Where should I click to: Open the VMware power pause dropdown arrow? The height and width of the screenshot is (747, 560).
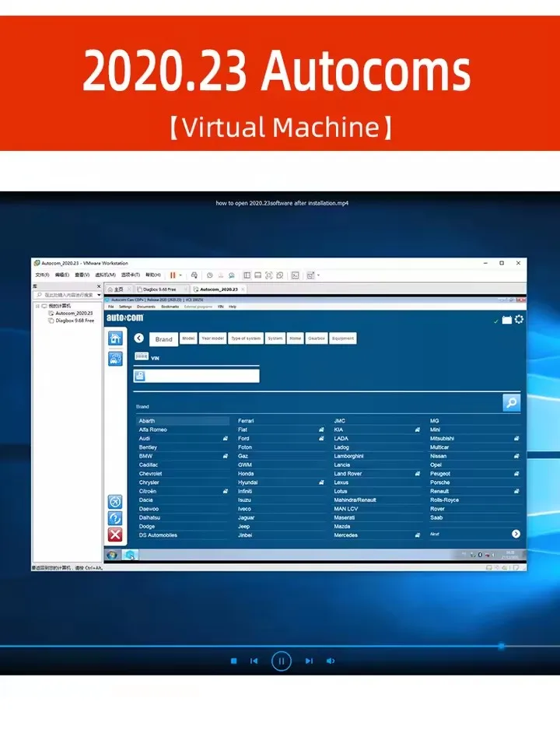(180, 275)
